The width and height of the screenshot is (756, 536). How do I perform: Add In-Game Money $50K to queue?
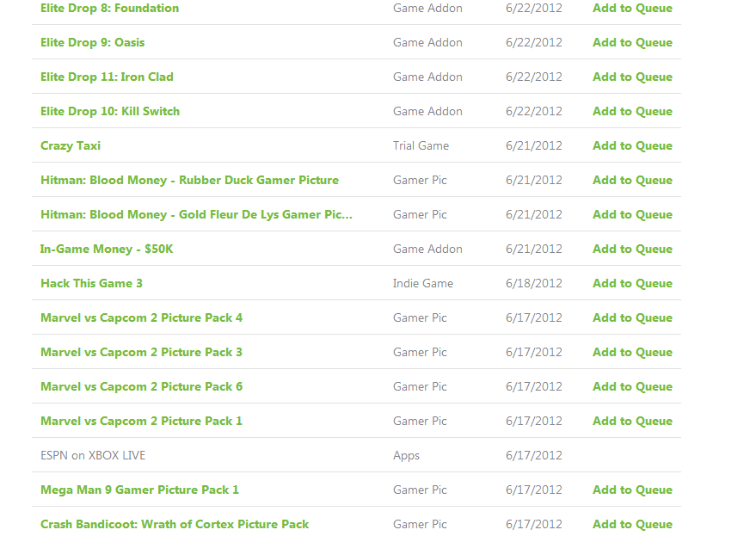point(632,249)
